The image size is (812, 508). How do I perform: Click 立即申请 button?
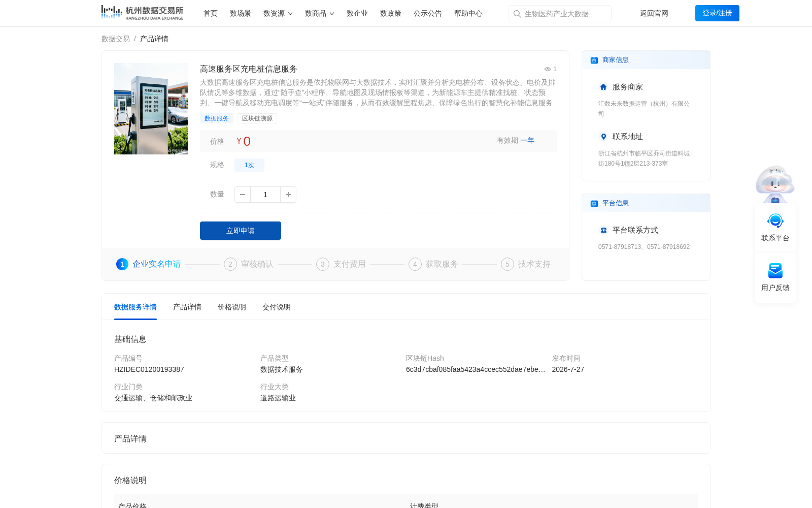point(241,231)
